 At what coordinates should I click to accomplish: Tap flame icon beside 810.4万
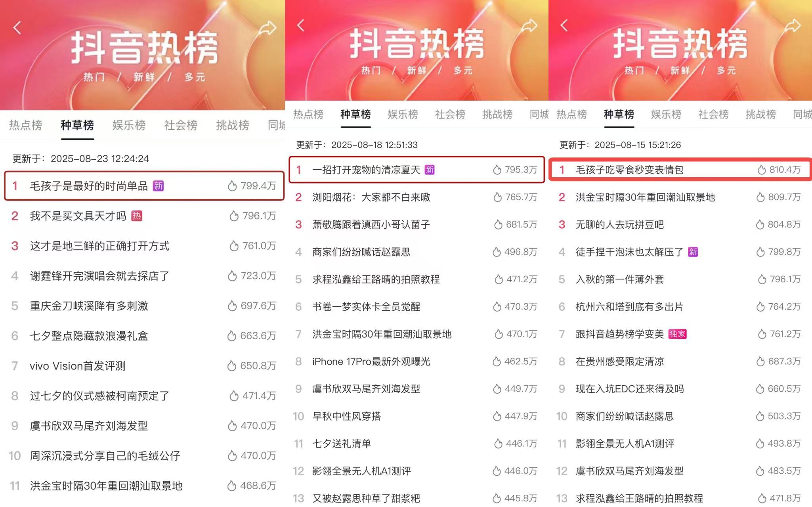(x=761, y=170)
